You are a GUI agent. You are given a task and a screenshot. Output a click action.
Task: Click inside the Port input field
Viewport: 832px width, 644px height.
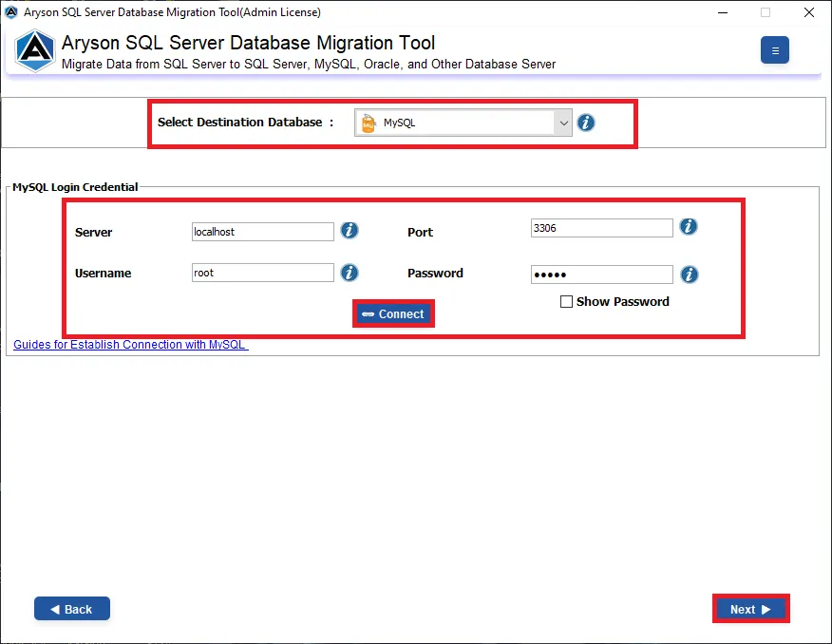click(601, 227)
